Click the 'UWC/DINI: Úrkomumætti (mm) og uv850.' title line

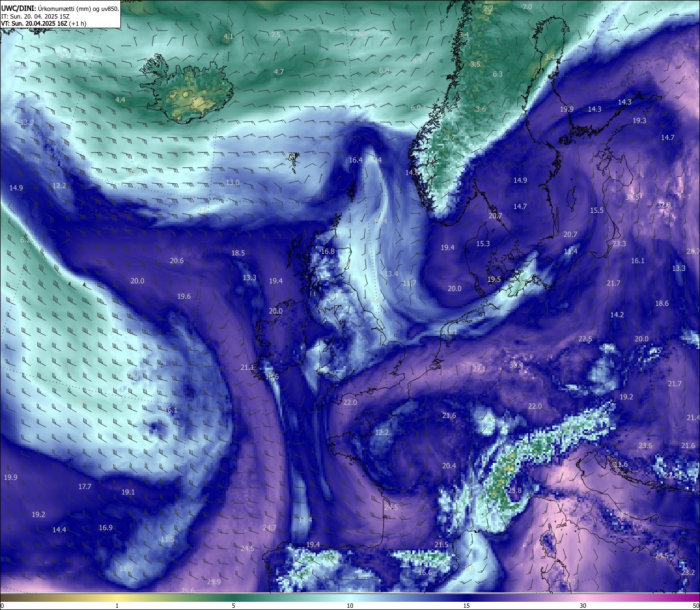click(x=60, y=8)
